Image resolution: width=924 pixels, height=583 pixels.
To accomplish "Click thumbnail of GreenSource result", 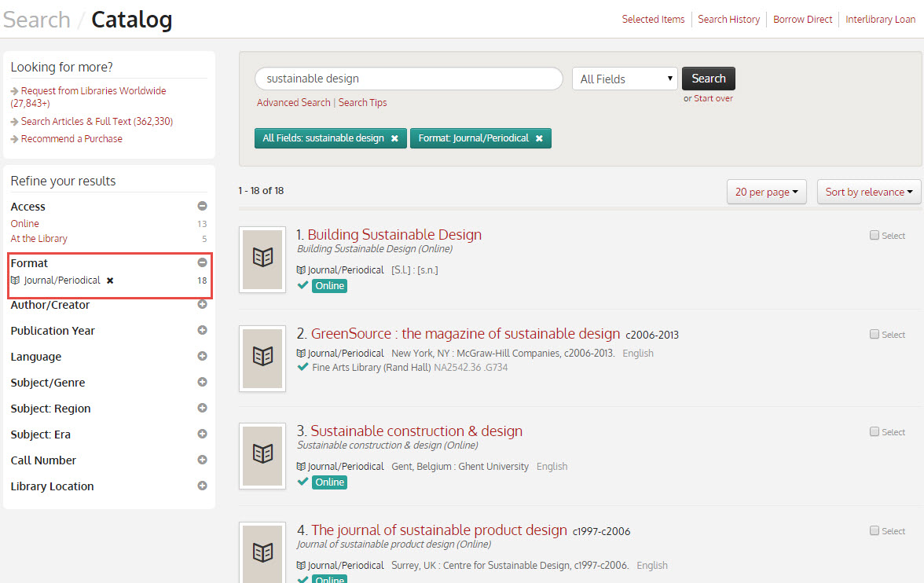I will [x=262, y=358].
